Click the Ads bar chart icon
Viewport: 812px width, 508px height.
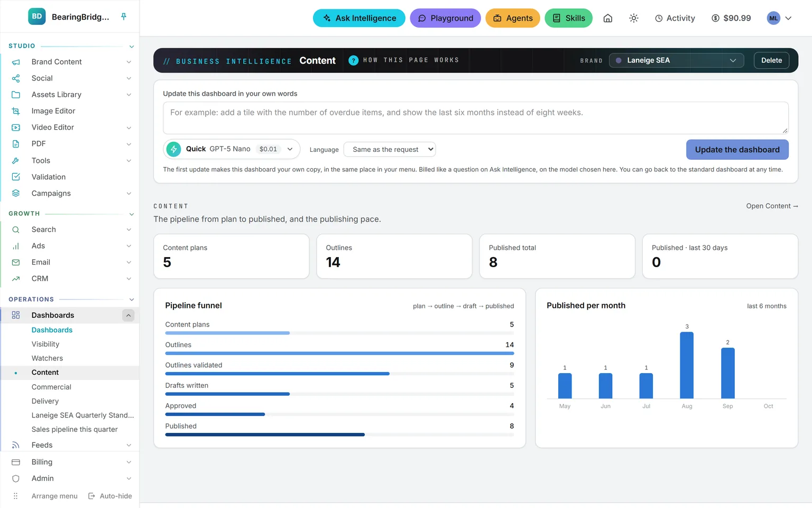16,246
